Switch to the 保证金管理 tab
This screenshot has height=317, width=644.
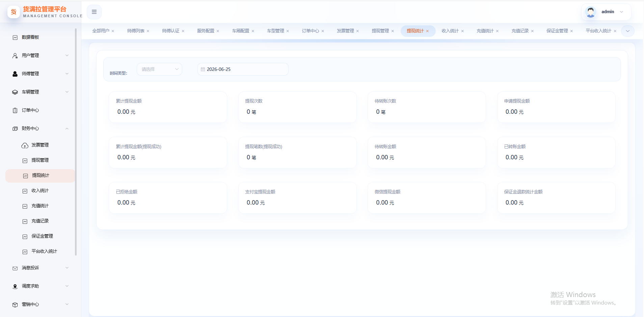click(557, 31)
